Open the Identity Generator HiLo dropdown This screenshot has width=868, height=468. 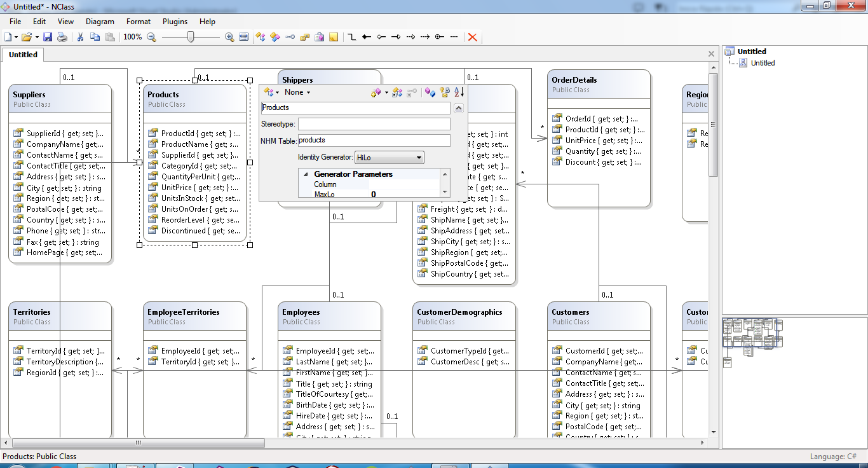pyautogui.click(x=389, y=157)
